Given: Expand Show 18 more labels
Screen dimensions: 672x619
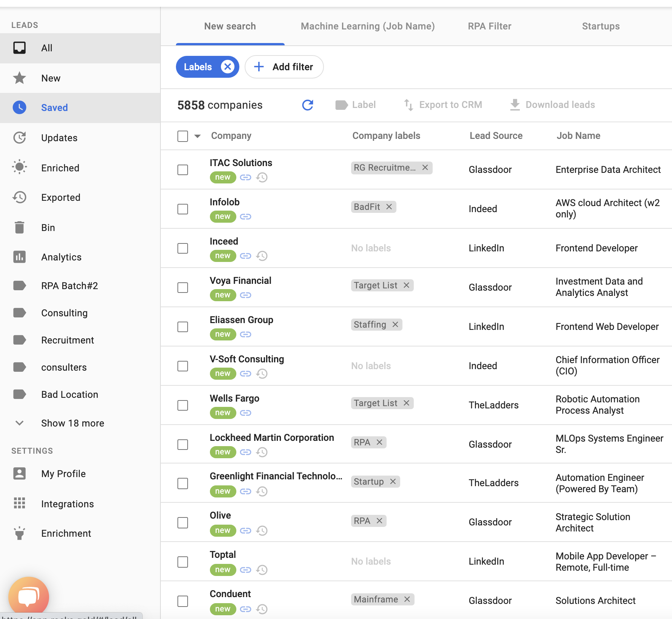Looking at the screenshot, I should pyautogui.click(x=72, y=423).
